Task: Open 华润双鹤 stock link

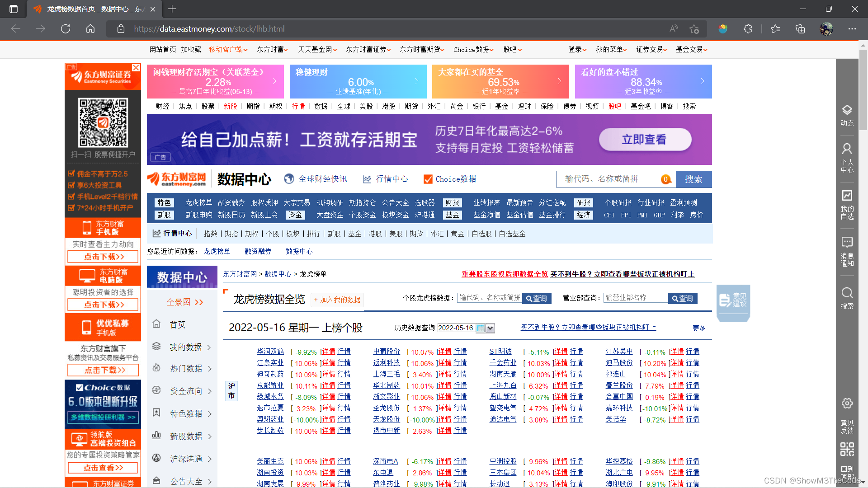Action: click(270, 351)
